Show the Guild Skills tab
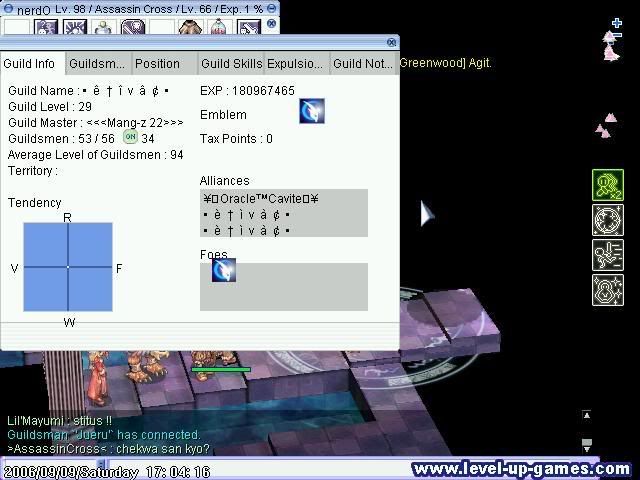 click(x=231, y=63)
